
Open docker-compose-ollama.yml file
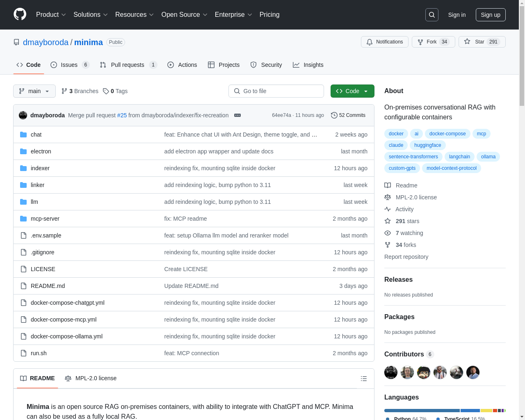point(66,336)
